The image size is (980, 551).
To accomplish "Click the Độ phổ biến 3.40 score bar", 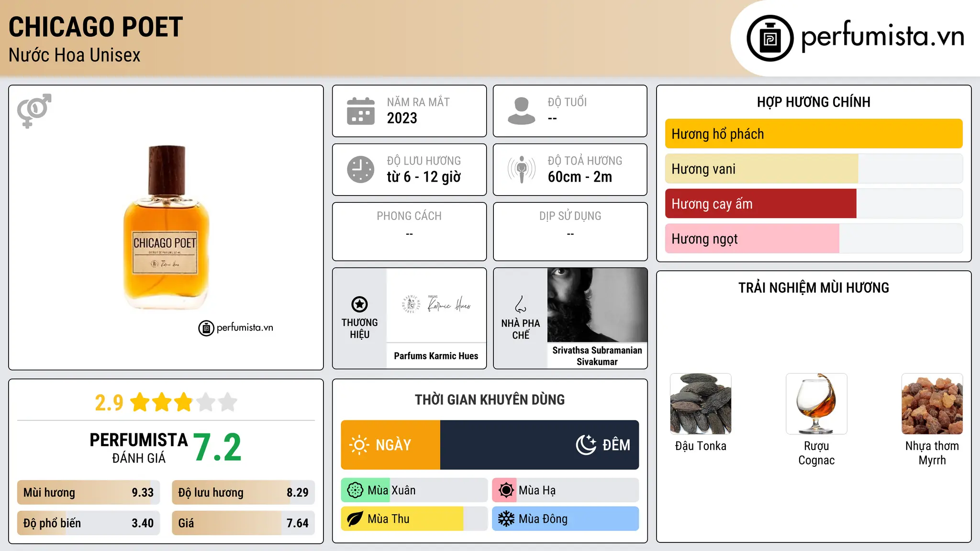I will pyautogui.click(x=89, y=523).
